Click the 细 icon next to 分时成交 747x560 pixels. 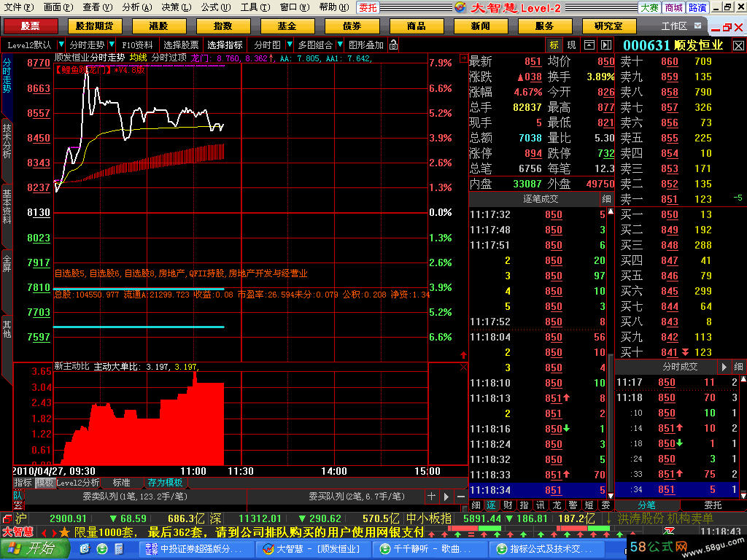738,367
